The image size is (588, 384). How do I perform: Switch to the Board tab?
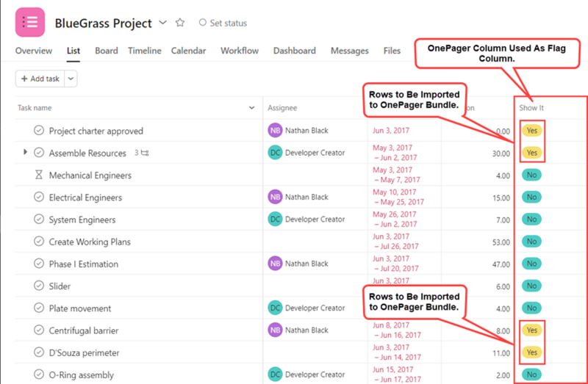click(107, 51)
